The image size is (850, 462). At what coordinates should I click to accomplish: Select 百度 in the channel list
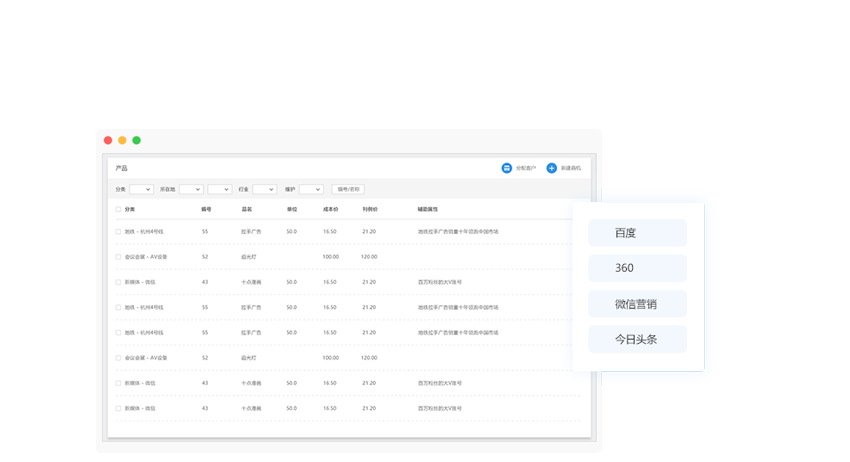tap(637, 233)
